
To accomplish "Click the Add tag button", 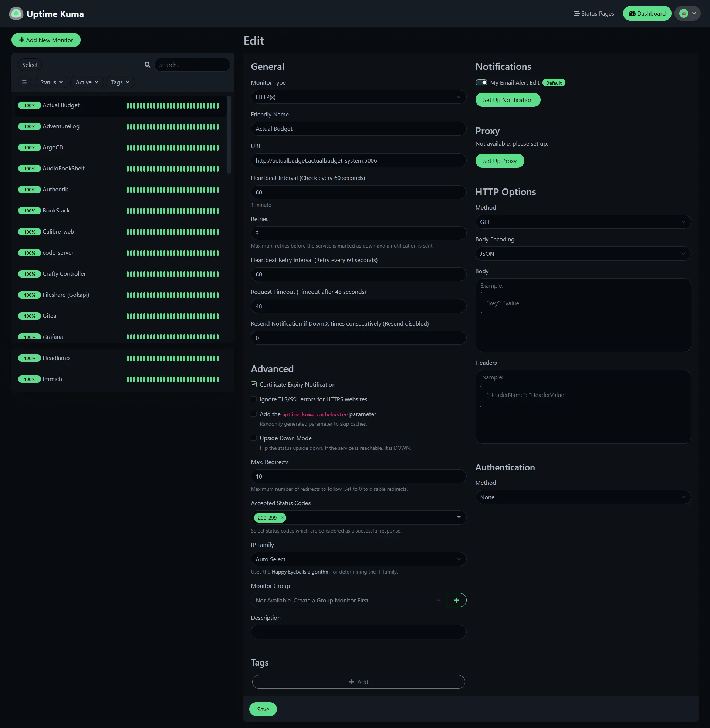I will [358, 682].
